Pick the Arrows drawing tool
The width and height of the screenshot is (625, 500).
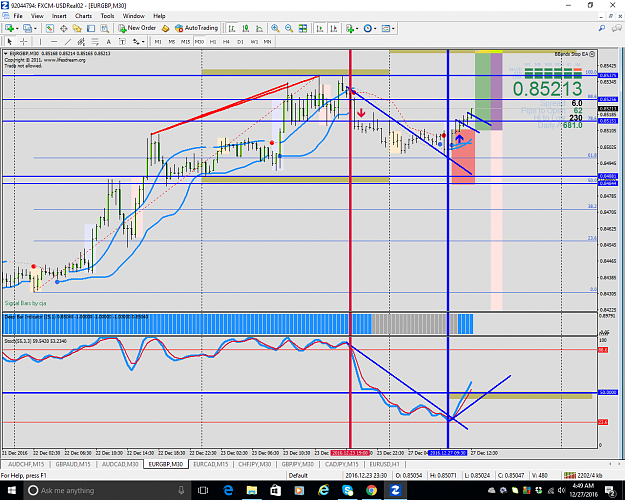click(136, 41)
